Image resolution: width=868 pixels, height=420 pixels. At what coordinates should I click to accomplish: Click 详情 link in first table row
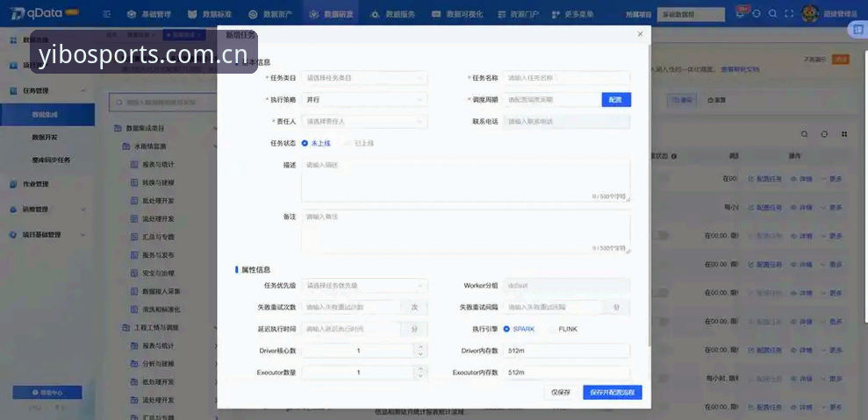(801, 179)
